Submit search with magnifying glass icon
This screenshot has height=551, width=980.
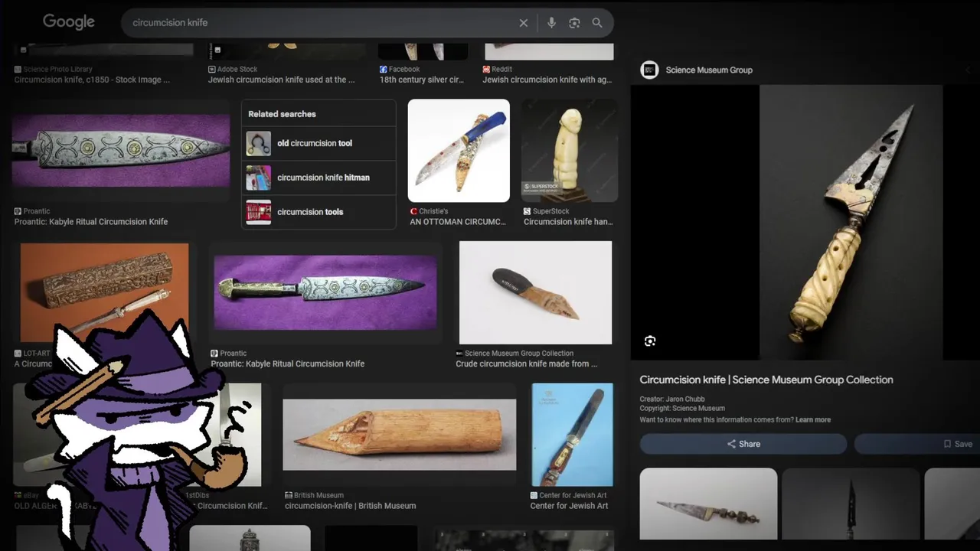coord(597,23)
